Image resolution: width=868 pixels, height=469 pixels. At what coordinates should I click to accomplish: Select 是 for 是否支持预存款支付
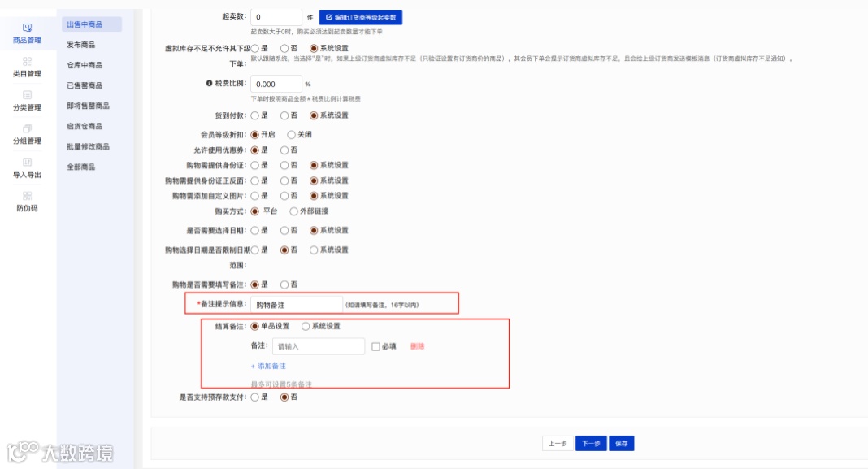tap(254, 397)
